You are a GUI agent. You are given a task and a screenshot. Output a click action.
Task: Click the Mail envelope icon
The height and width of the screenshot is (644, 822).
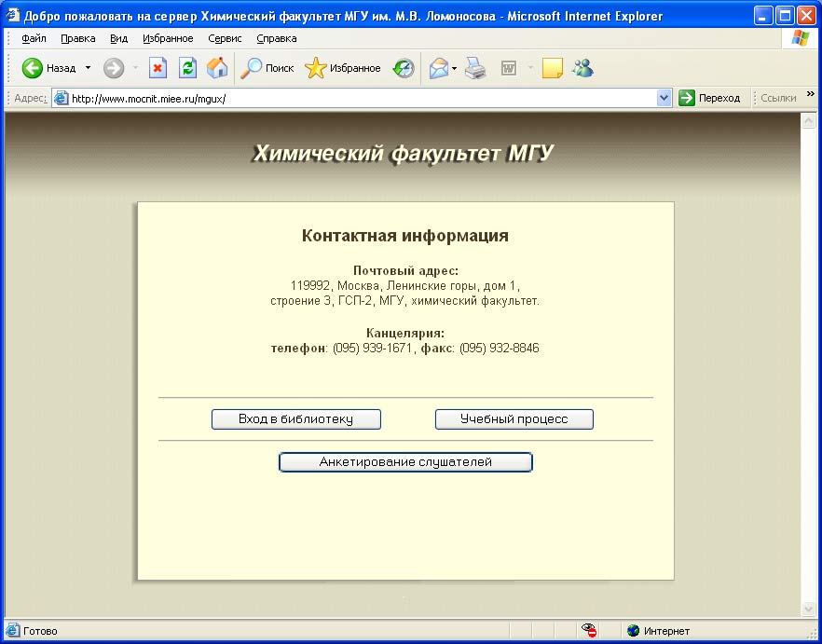click(x=439, y=68)
